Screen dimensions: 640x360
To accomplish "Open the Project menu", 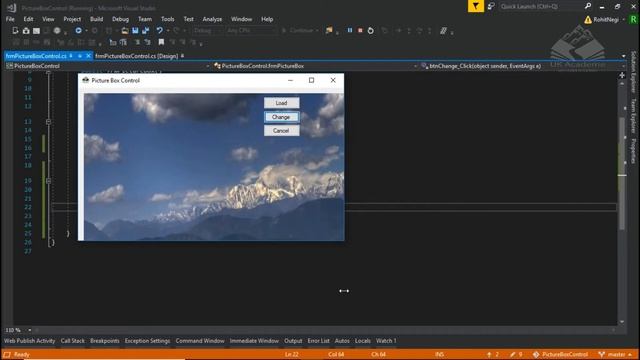I will tap(72, 19).
